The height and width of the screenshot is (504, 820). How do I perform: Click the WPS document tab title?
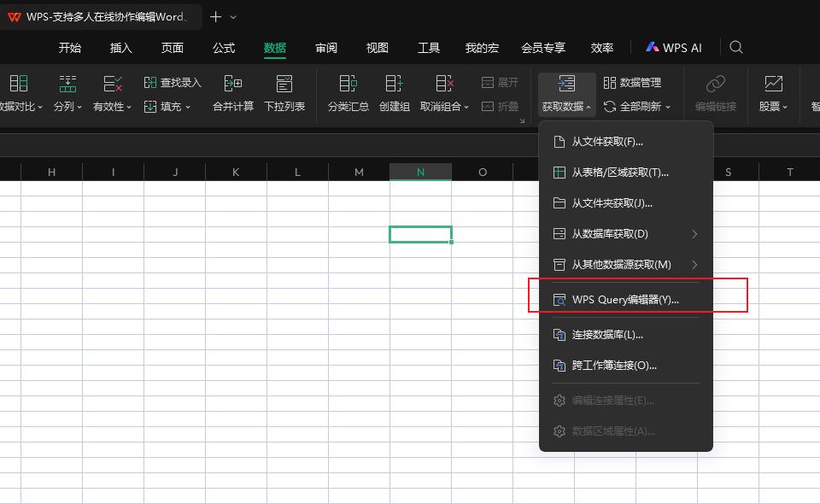click(107, 17)
